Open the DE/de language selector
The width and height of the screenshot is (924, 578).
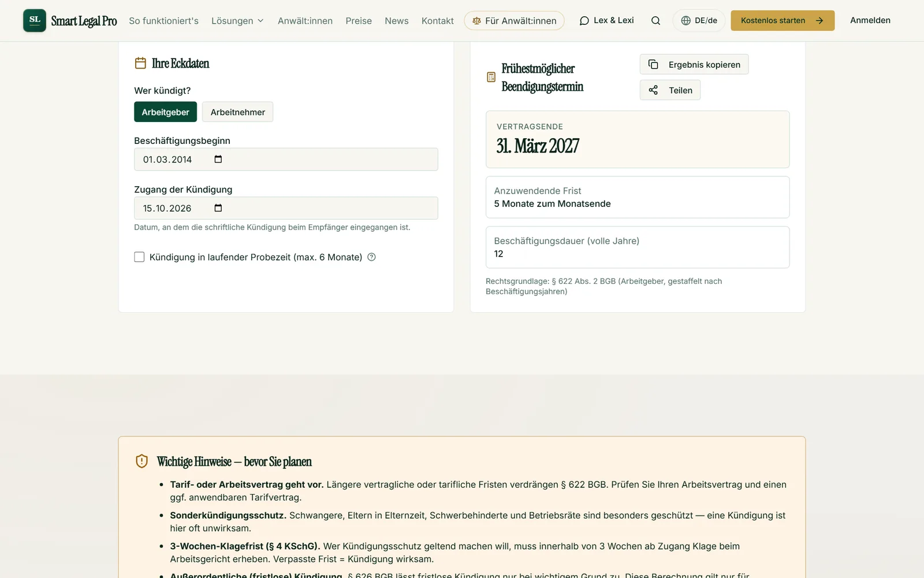click(699, 21)
